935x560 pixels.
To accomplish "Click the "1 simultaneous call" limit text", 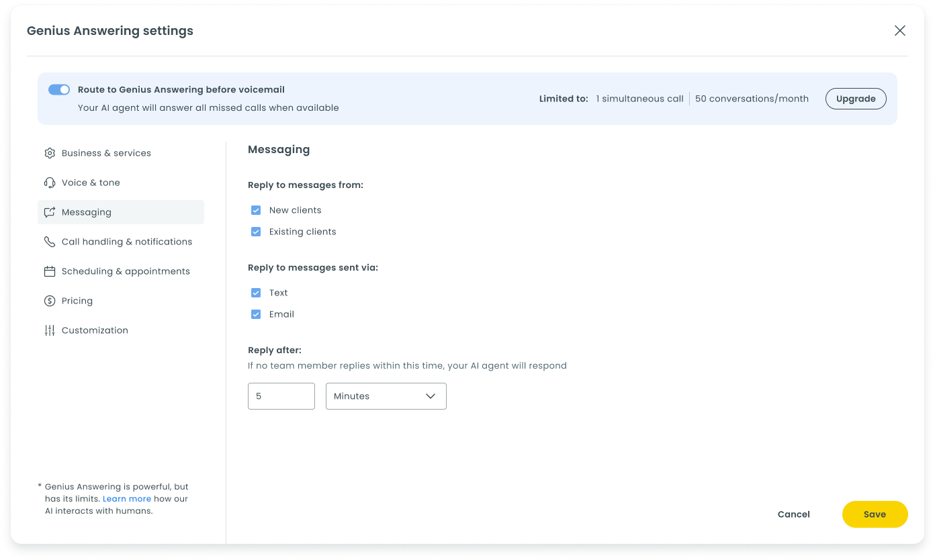I will coord(640,99).
